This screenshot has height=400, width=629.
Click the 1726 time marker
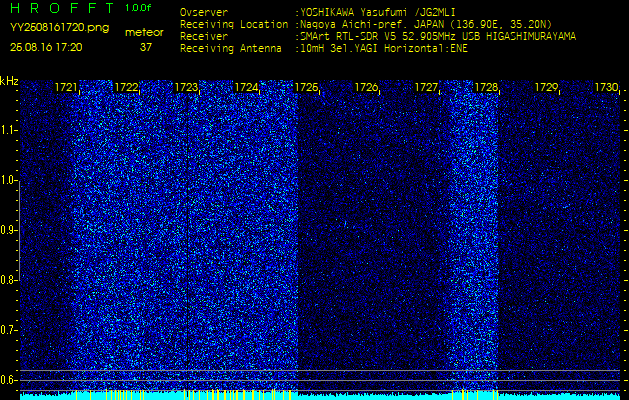tap(367, 87)
